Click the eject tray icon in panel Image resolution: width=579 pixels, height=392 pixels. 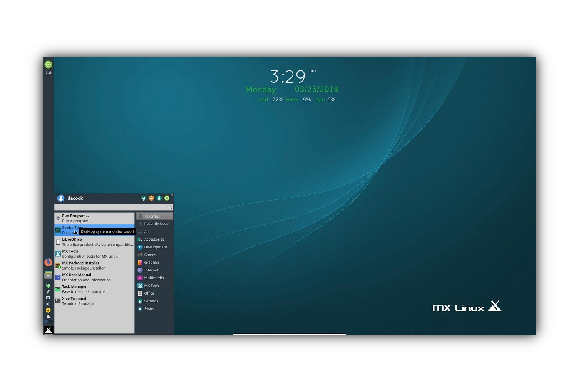click(48, 316)
